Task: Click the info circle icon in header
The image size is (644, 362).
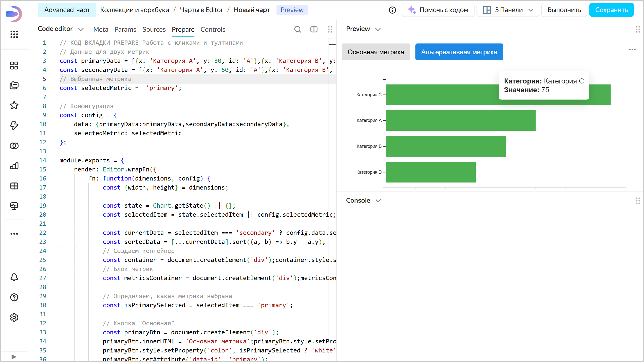Action: point(392,10)
